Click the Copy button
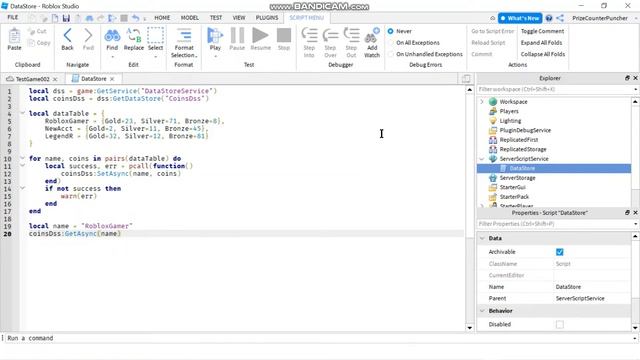Image resolution: width=640 pixels, height=360 pixels. pos(39,43)
